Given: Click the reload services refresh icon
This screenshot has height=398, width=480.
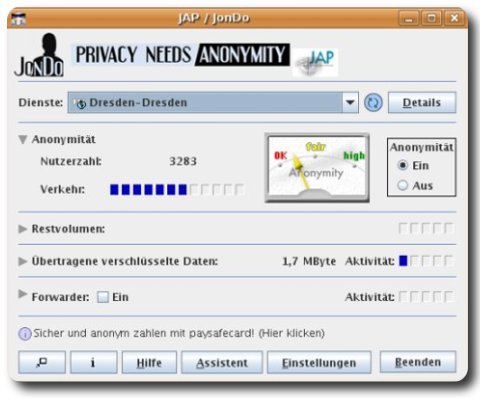Looking at the screenshot, I should pyautogui.click(x=373, y=103).
